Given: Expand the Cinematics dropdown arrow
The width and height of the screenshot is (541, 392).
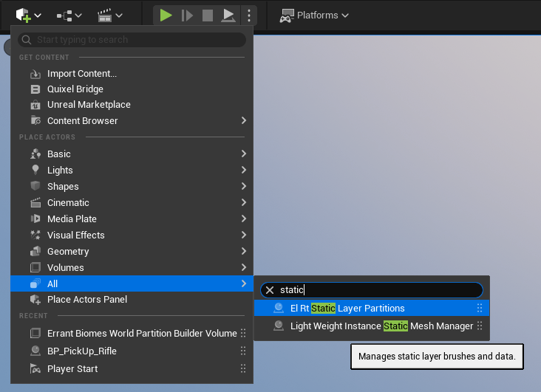Looking at the screenshot, I should [119, 16].
